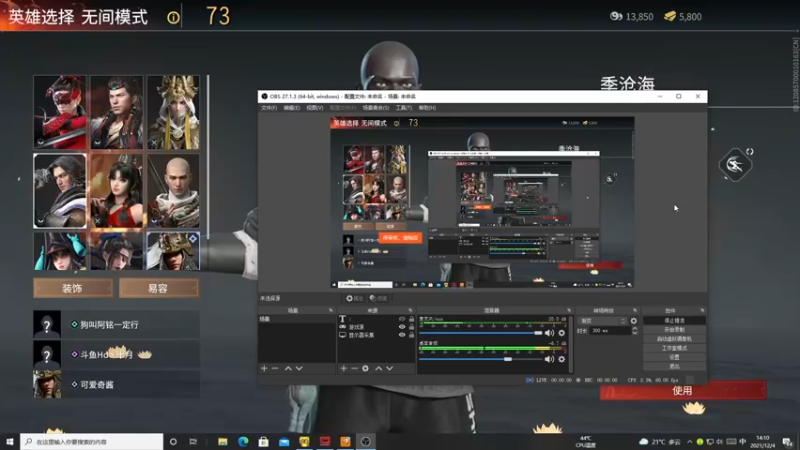Click the 装饰 button in game
The image size is (800, 450).
(x=72, y=288)
